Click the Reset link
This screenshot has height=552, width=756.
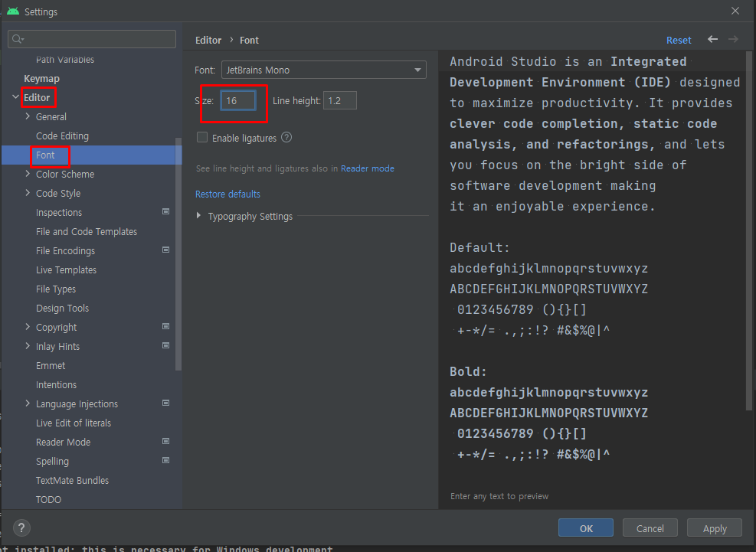[x=679, y=40]
